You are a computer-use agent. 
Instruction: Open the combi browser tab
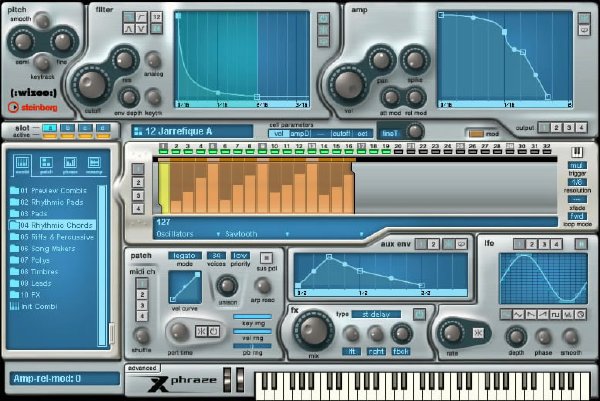tap(22, 165)
